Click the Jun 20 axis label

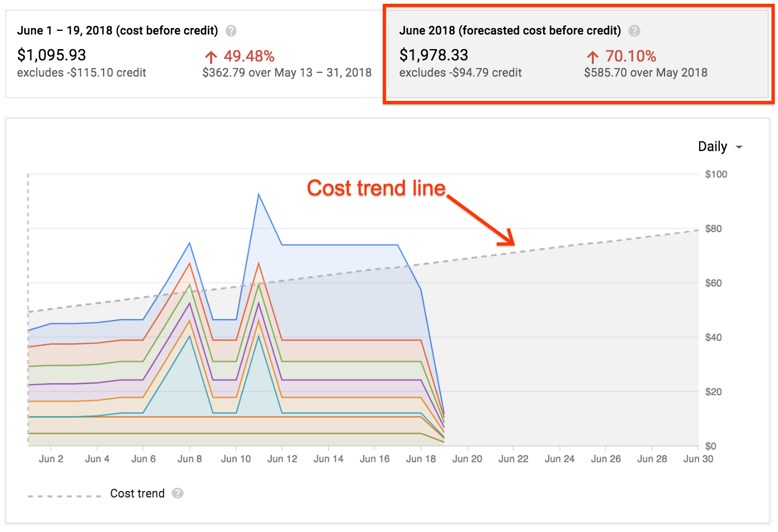point(467,458)
